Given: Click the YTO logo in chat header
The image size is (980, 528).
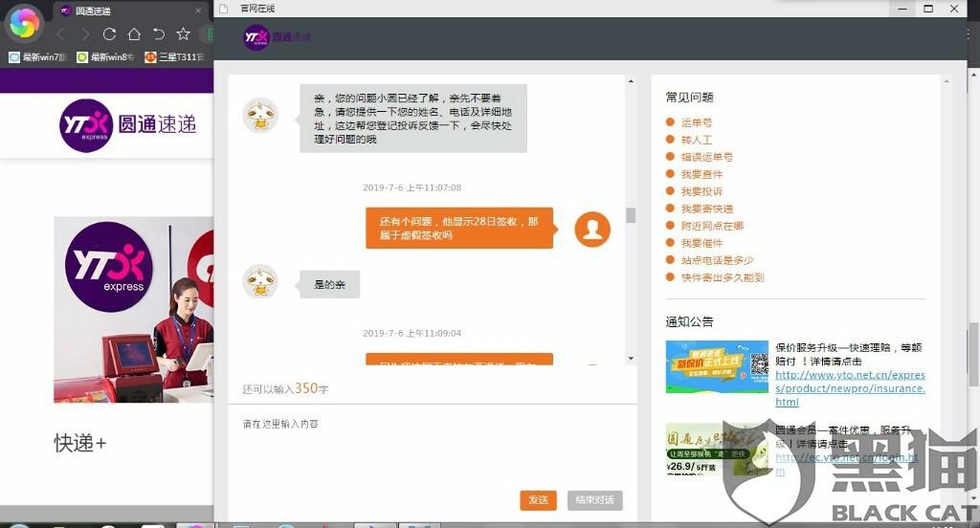Looking at the screenshot, I should coord(277,37).
